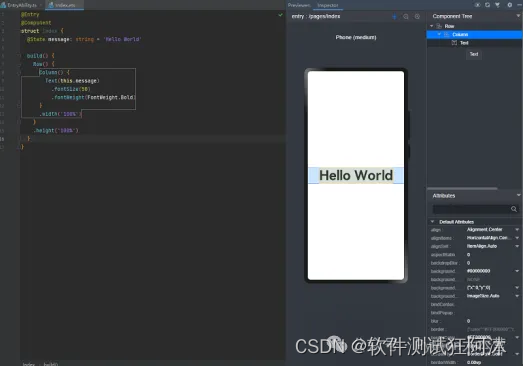This screenshot has width=523, height=366.
Task: Click the Hello World text in phone preview
Action: pyautogui.click(x=356, y=175)
